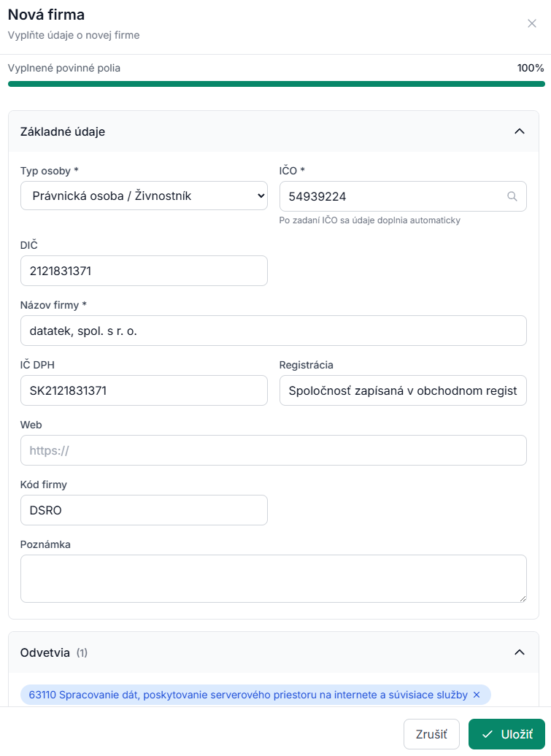Select the Názov firmy text field

(x=274, y=331)
